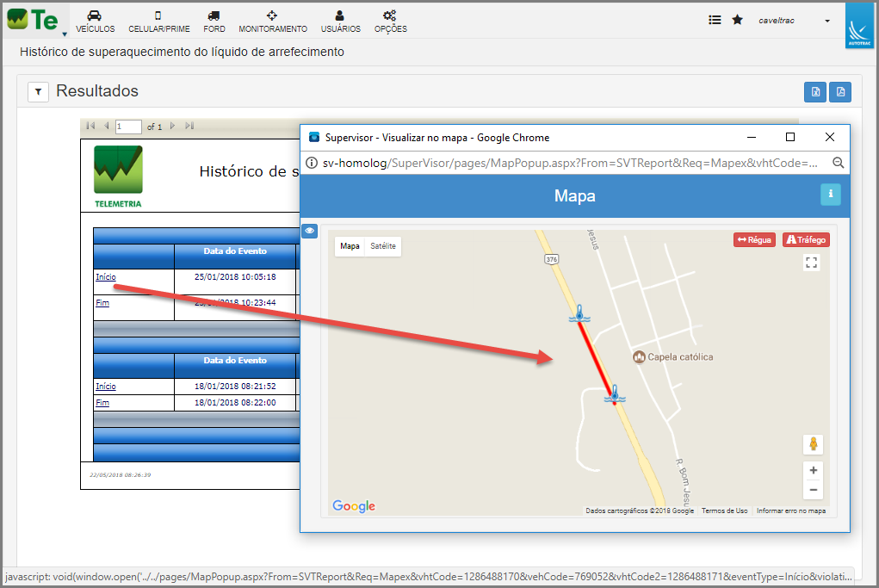Open the Ford menu

(x=214, y=22)
